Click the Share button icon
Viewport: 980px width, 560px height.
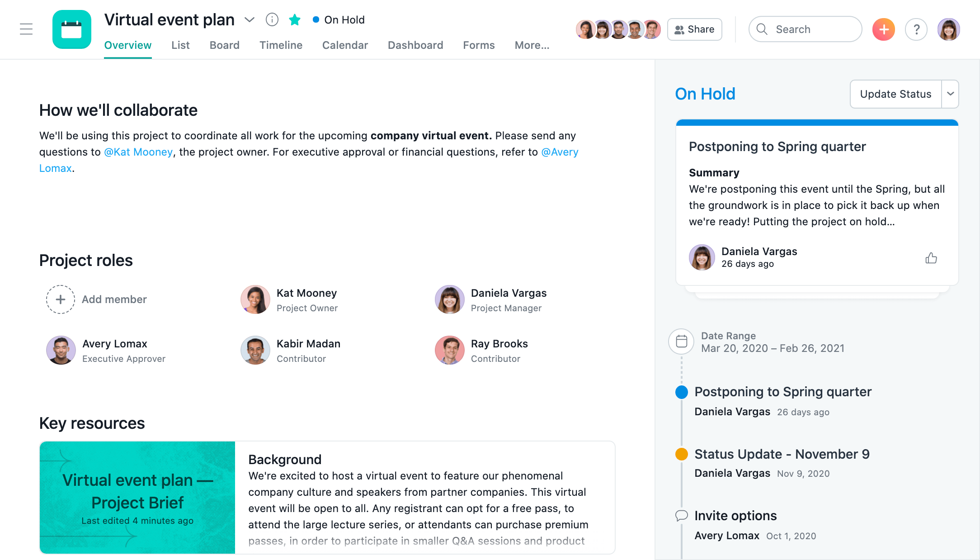point(679,28)
